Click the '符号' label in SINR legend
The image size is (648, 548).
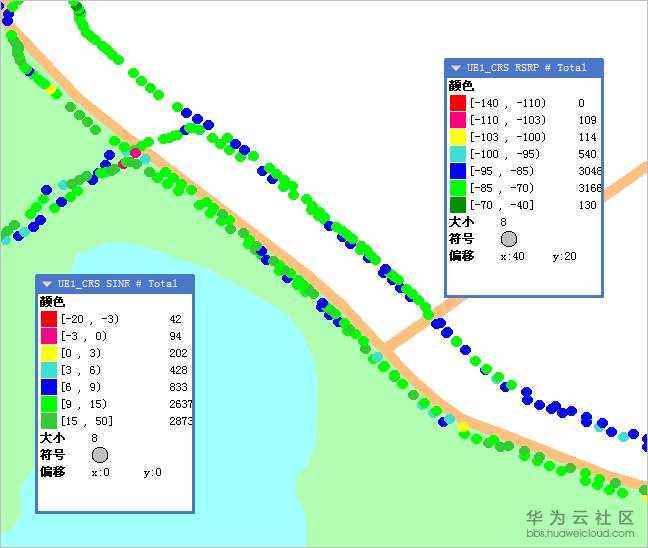(x=52, y=455)
